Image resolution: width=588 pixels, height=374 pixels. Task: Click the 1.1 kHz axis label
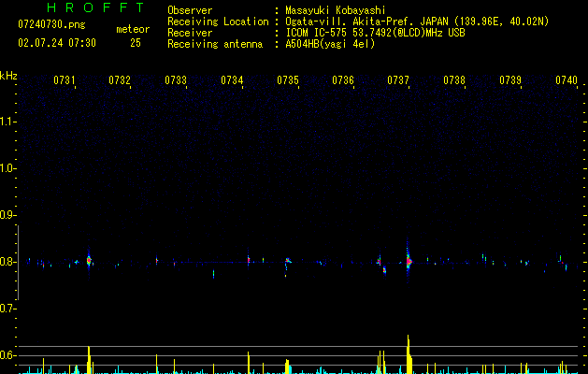7,122
